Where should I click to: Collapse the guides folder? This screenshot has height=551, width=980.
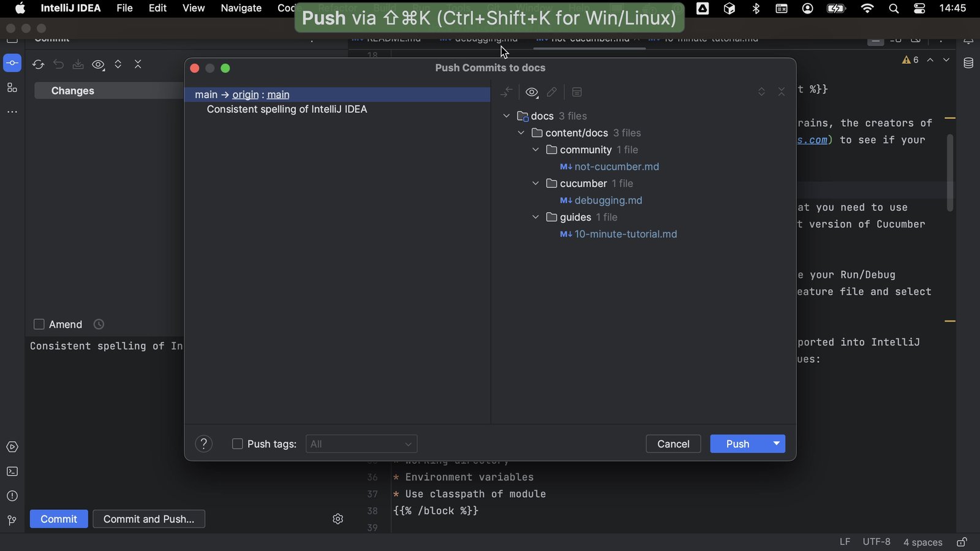pos(536,217)
